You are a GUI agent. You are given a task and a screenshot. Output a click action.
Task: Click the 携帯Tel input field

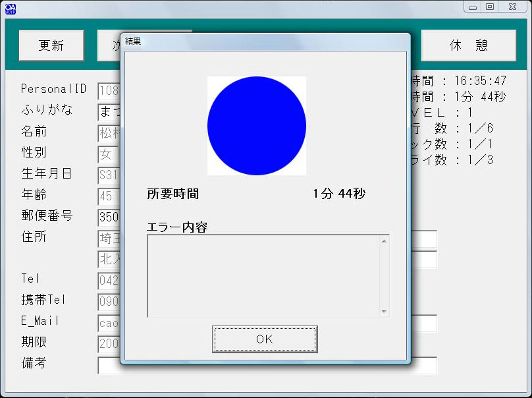[109, 302]
